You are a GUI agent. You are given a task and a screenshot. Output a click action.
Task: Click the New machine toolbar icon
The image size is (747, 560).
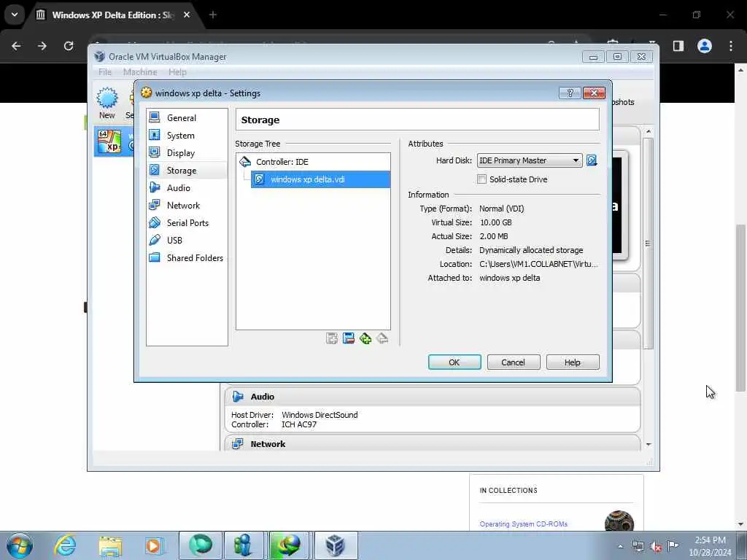[107, 103]
